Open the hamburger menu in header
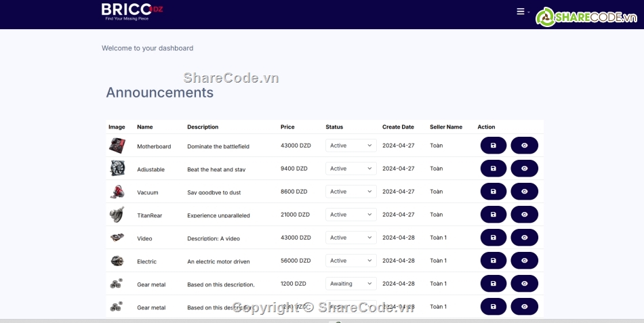This screenshot has height=323, width=644. click(521, 12)
